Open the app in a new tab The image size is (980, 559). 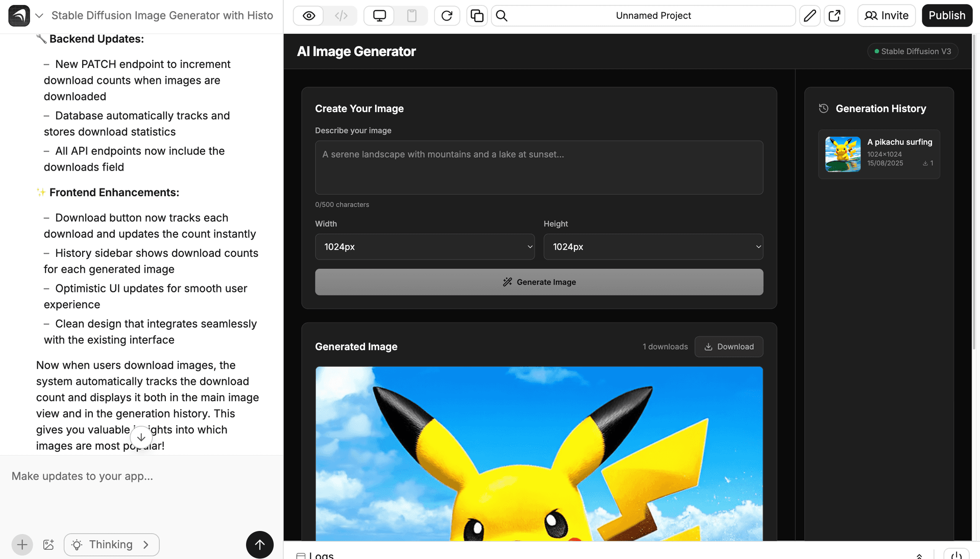[x=835, y=16]
